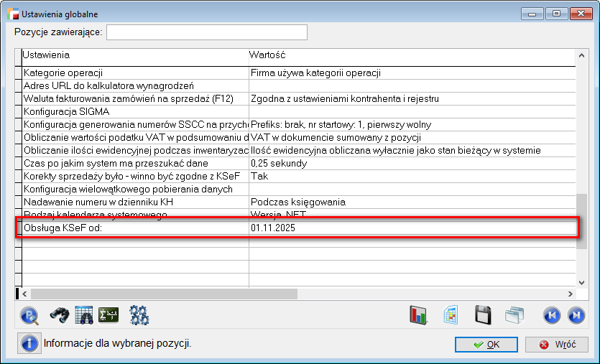600x364 pixels.
Task: Click the magnifier search icon in bottom toolbar
Action: [x=29, y=314]
